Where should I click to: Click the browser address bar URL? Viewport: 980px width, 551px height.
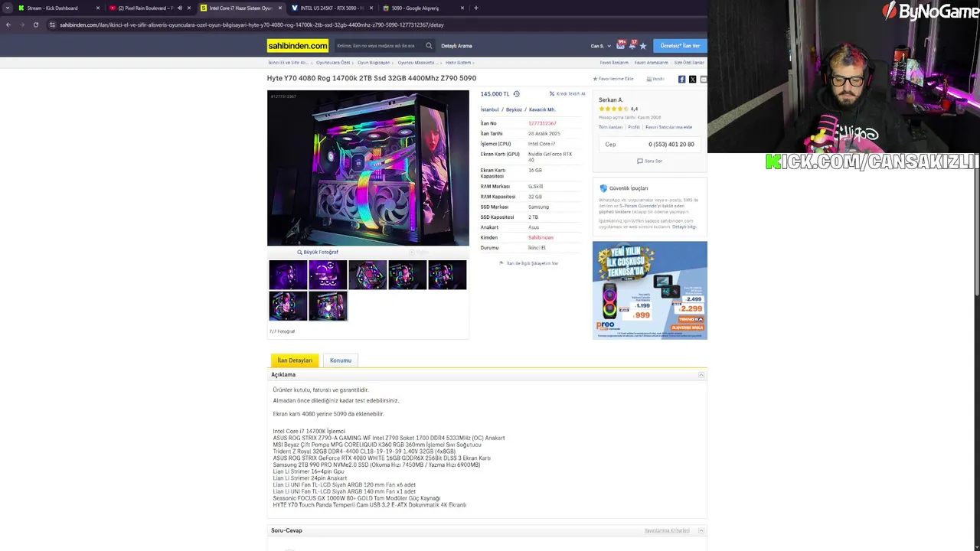pos(252,25)
